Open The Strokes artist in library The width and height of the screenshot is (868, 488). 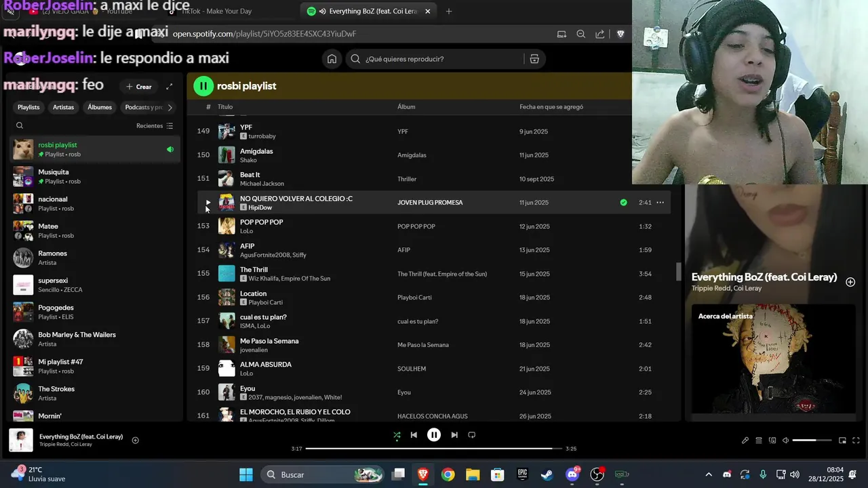tap(95, 393)
